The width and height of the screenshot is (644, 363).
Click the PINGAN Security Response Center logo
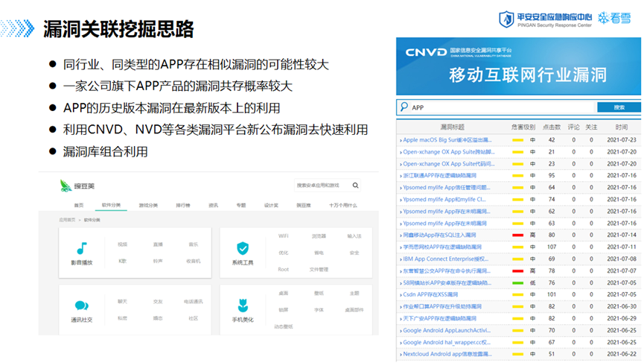tap(546, 19)
